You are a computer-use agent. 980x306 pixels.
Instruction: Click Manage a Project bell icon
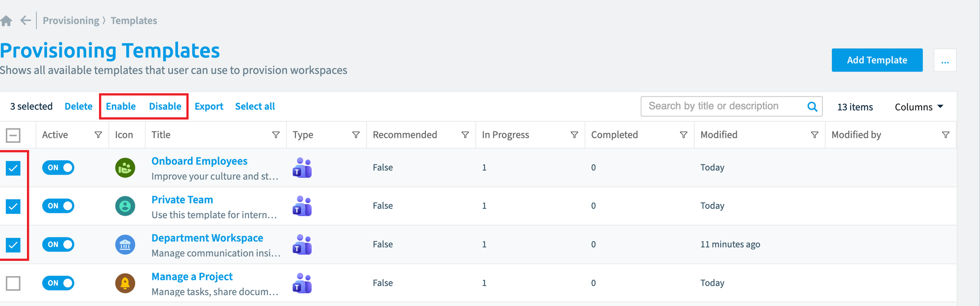125,283
